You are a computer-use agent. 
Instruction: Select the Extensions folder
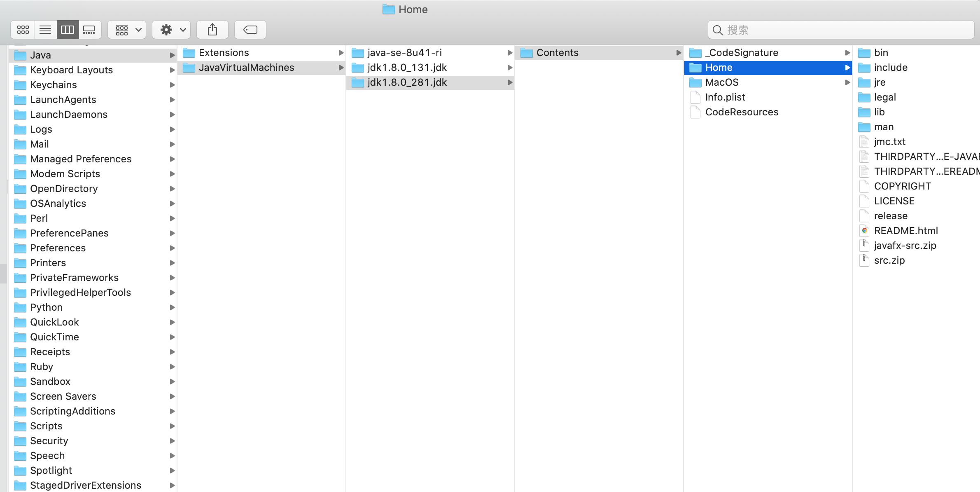(x=224, y=53)
